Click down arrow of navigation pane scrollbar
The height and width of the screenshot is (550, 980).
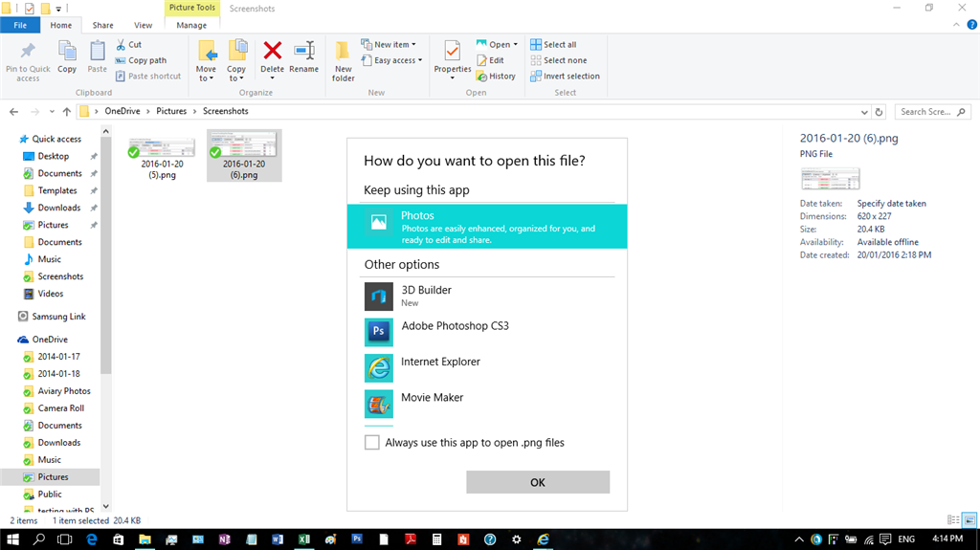click(105, 506)
